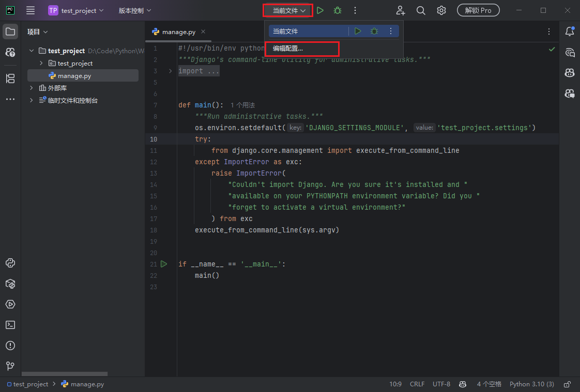Image resolution: width=580 pixels, height=392 pixels.
Task: Open the right sidebar Copilot chat icon
Action: click(570, 93)
